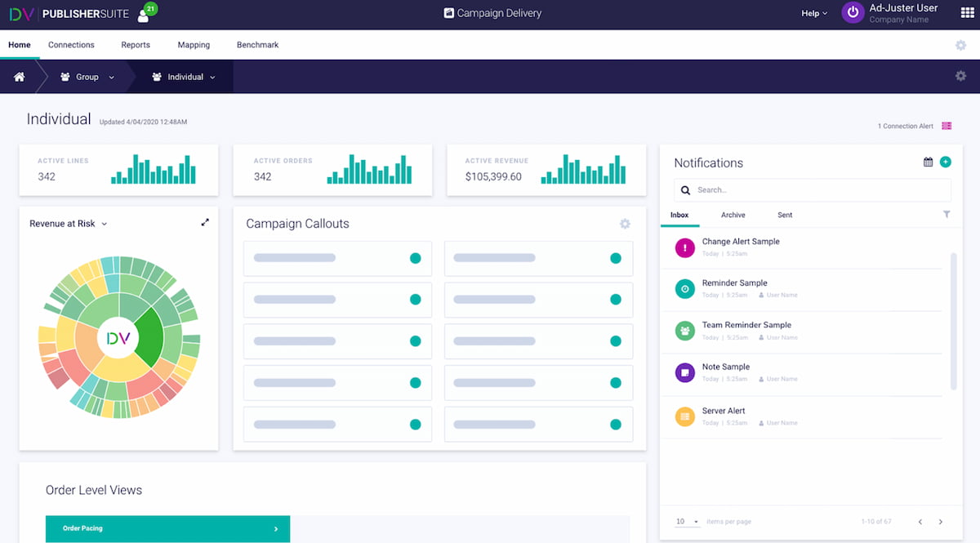Image resolution: width=980 pixels, height=543 pixels.
Task: Open the calendar icon in Notifications panel
Action: pos(929,162)
